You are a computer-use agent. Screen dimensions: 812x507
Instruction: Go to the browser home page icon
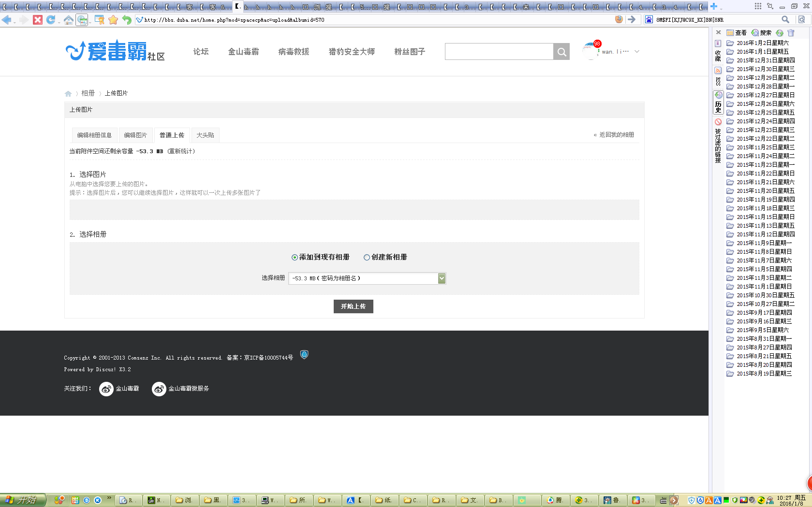[69, 20]
